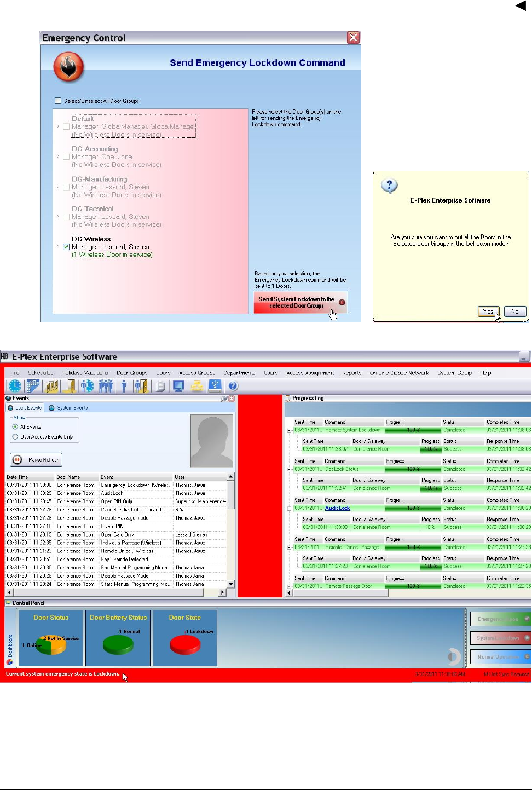Click the question mark icon in confirmation dialog
This screenshot has height=790, width=532.
[x=389, y=186]
